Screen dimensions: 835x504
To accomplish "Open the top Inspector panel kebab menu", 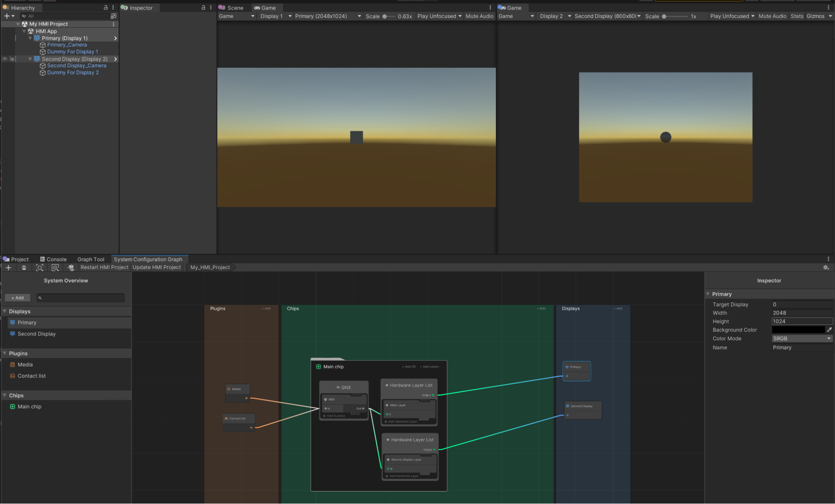I will [x=211, y=8].
